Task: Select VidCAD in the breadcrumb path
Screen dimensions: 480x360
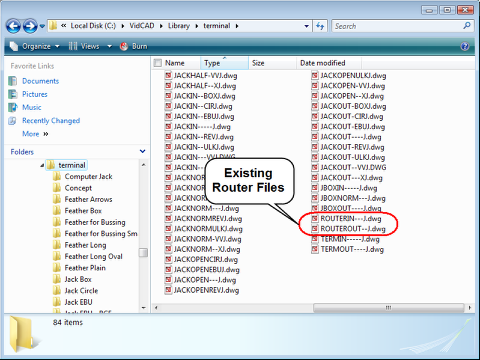Action: pos(142,26)
